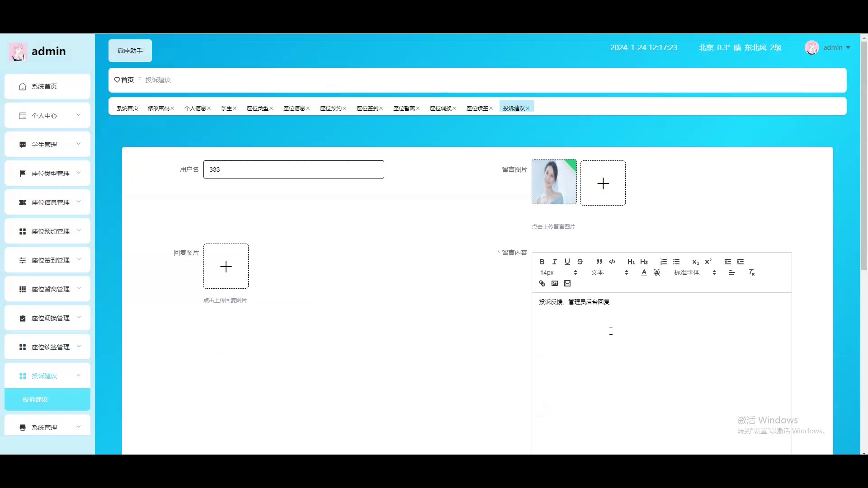
Task: Clear text formatting icon
Action: pyautogui.click(x=751, y=272)
